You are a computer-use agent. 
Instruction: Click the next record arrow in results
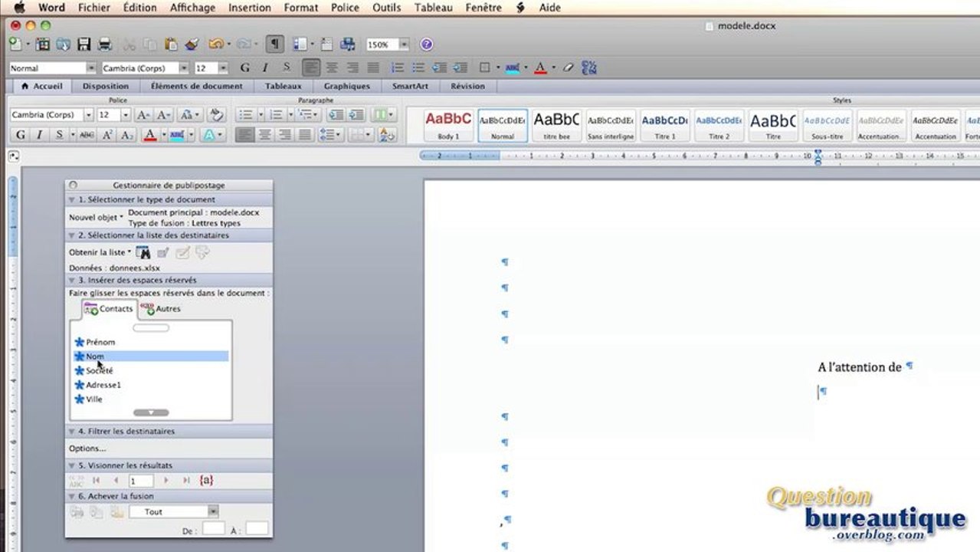(167, 481)
